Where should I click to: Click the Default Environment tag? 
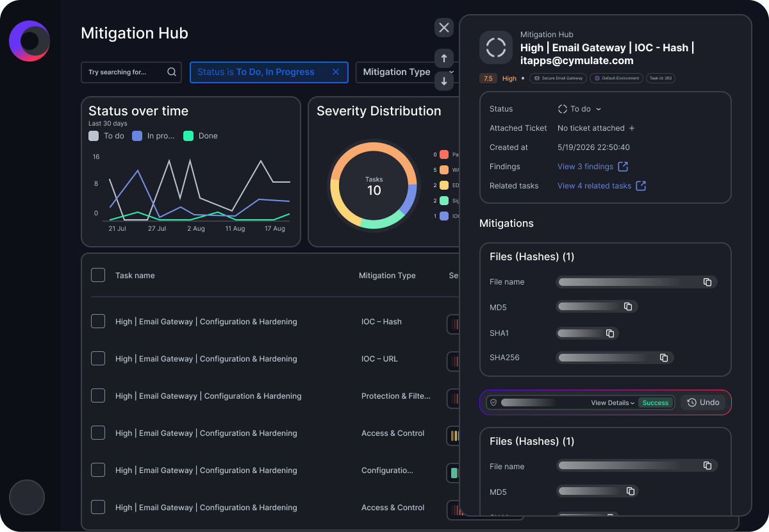(x=616, y=78)
